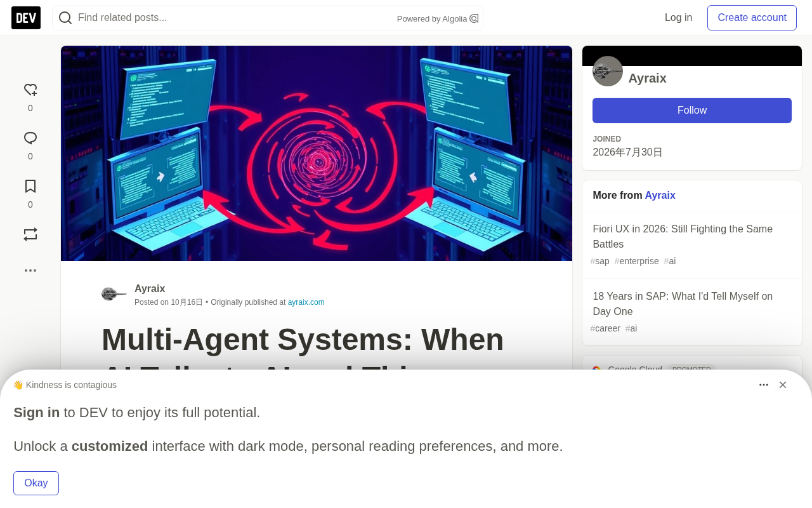Open Ayraix author name under the cover image
The image size is (812, 508).
150,289
